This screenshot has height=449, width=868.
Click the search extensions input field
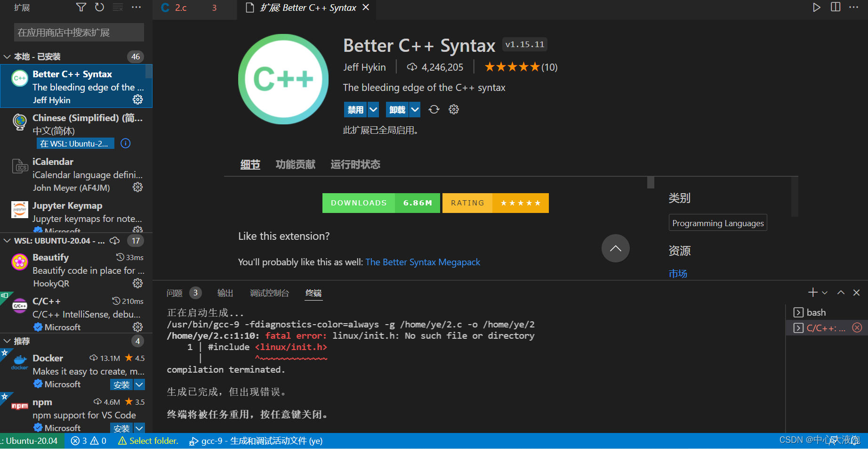click(x=79, y=33)
